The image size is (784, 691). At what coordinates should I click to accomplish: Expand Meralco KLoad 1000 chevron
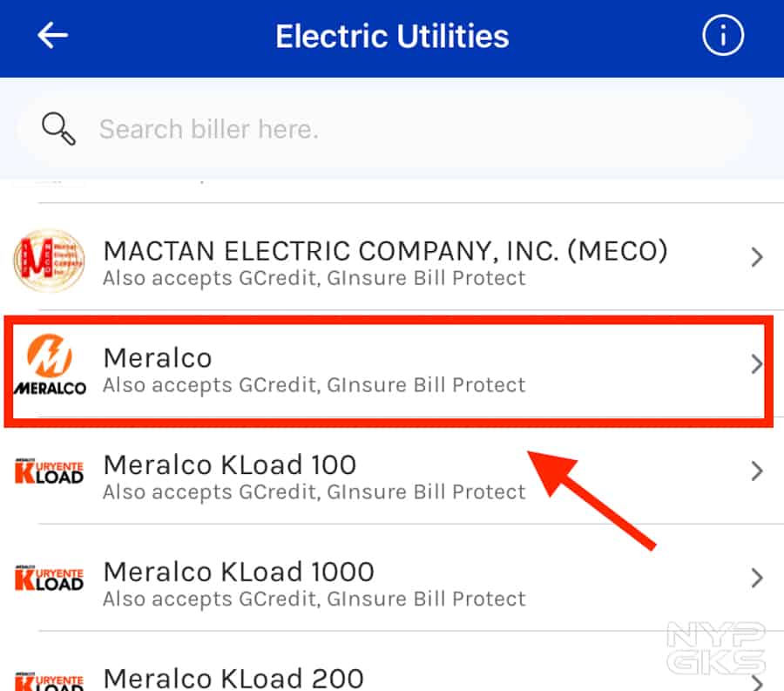click(x=756, y=579)
